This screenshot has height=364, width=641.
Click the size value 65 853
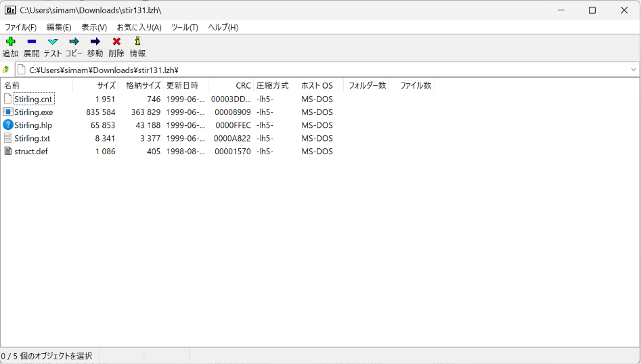click(103, 125)
